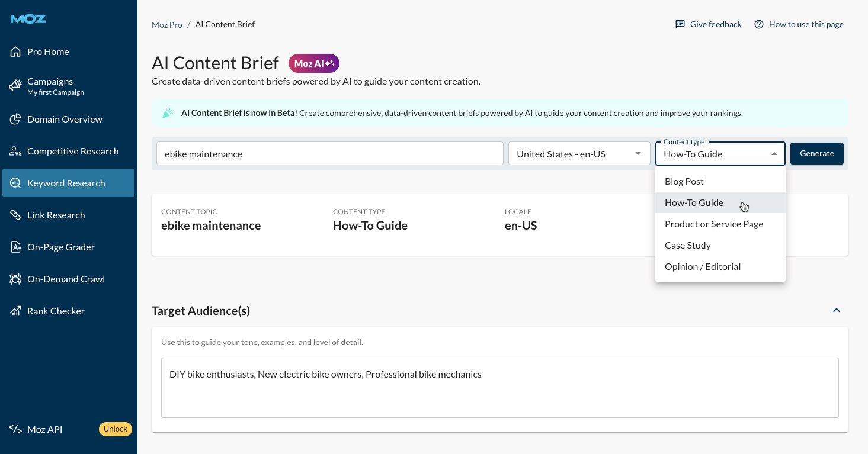Click the Moz logo in sidebar

tap(28, 19)
